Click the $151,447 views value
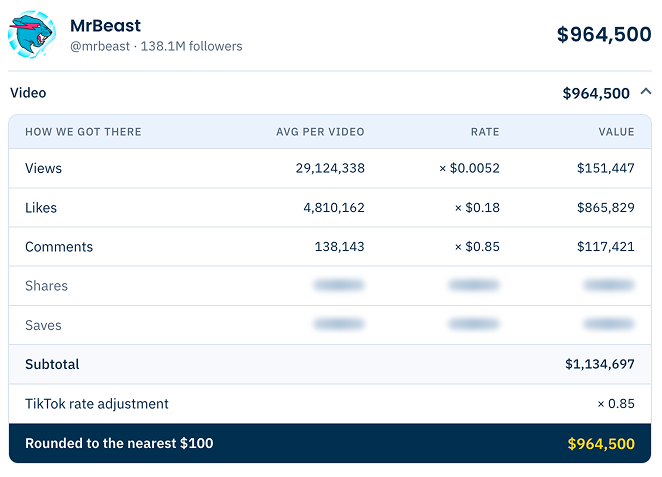The image size is (662, 477). (x=606, y=168)
